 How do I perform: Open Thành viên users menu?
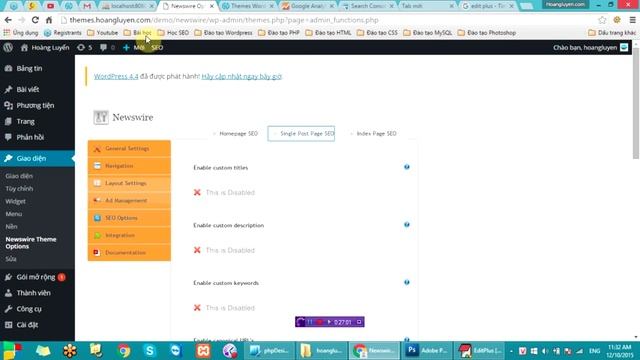tap(37, 293)
